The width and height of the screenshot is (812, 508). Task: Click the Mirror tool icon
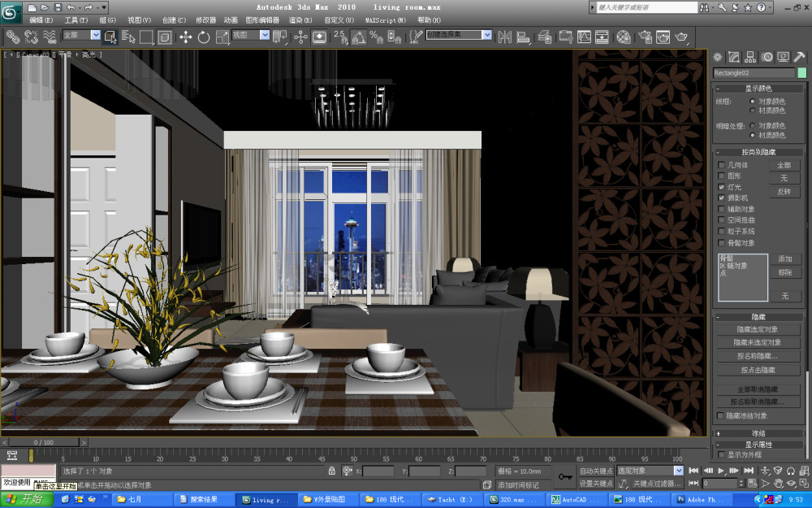click(505, 37)
